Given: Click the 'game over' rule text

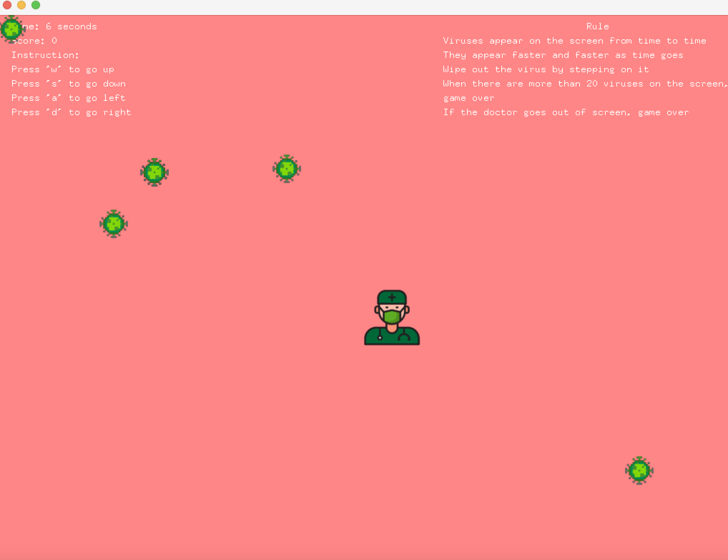Looking at the screenshot, I should (468, 98).
